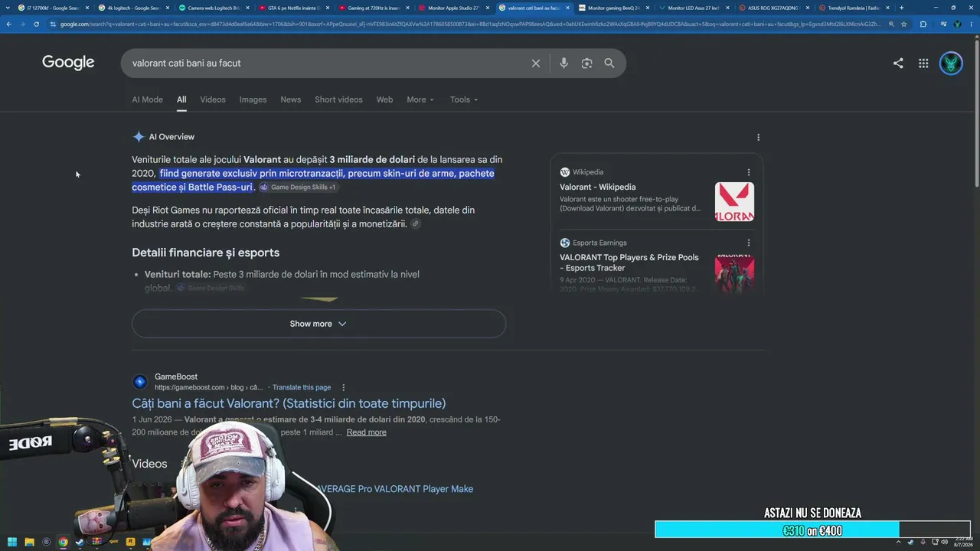Click the 'Game Design Skills +1' source chip

299,187
